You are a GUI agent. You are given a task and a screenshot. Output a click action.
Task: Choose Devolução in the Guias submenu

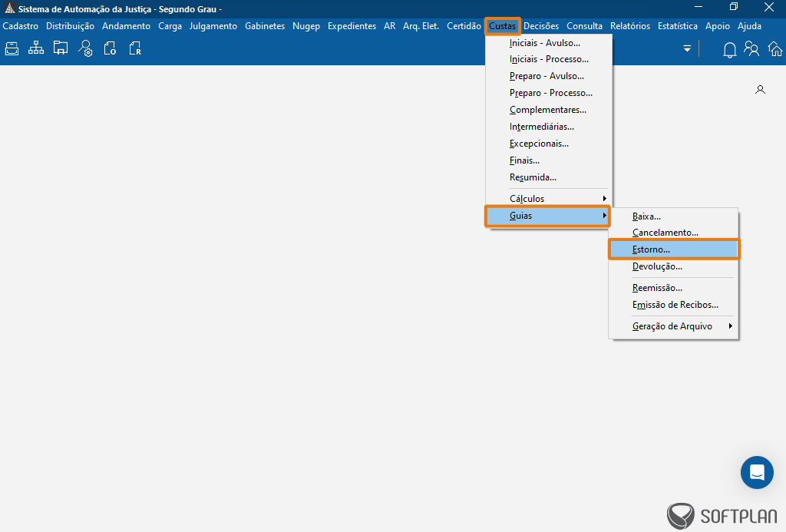673,266
